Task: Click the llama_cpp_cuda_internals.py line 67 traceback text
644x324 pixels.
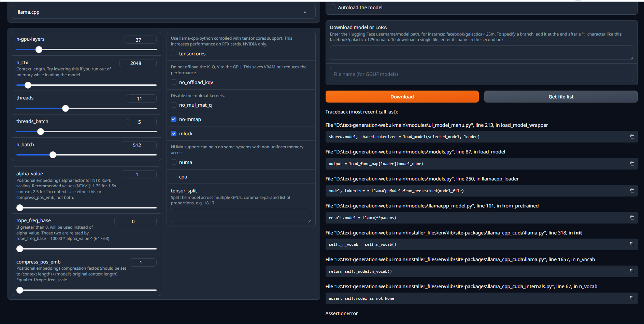Action: pyautogui.click(x=461, y=286)
